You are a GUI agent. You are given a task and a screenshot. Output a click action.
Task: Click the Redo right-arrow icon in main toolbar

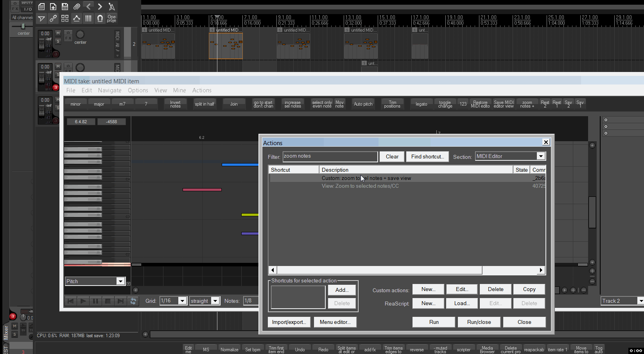tap(100, 7)
